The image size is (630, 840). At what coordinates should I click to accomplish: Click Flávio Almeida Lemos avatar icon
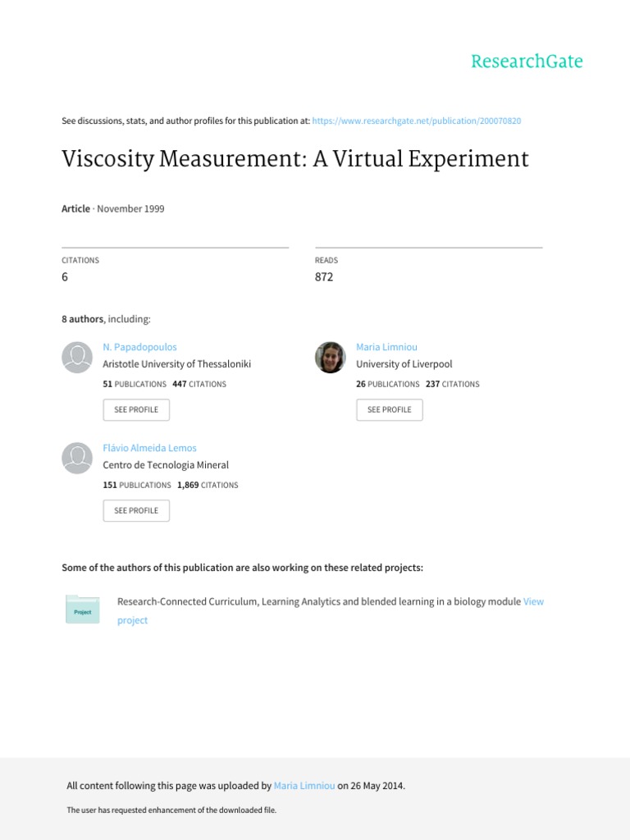77,458
